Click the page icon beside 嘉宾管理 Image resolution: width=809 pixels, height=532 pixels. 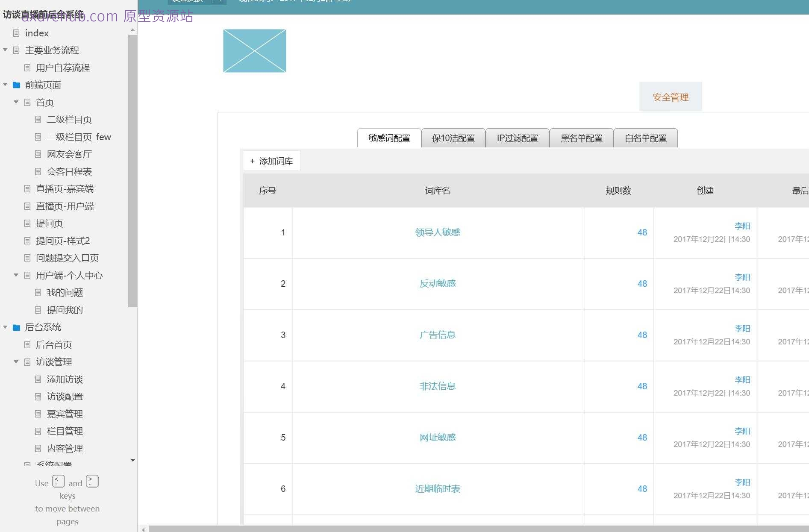(x=38, y=414)
